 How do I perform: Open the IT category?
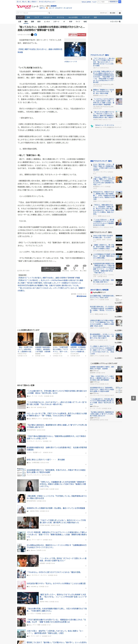click(64, 21)
